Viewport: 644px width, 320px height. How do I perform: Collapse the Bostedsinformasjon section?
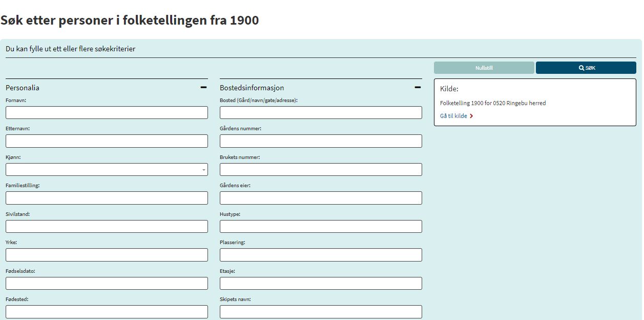(x=418, y=88)
